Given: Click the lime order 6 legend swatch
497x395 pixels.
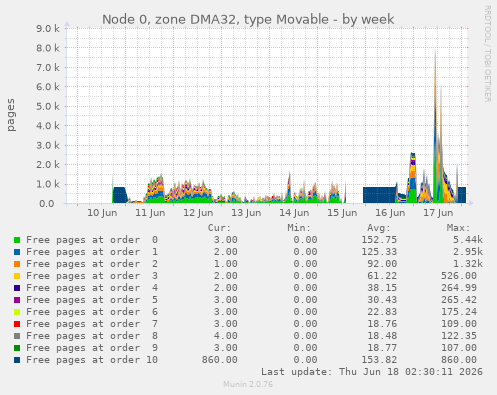Looking at the screenshot, I should pos(17,312).
